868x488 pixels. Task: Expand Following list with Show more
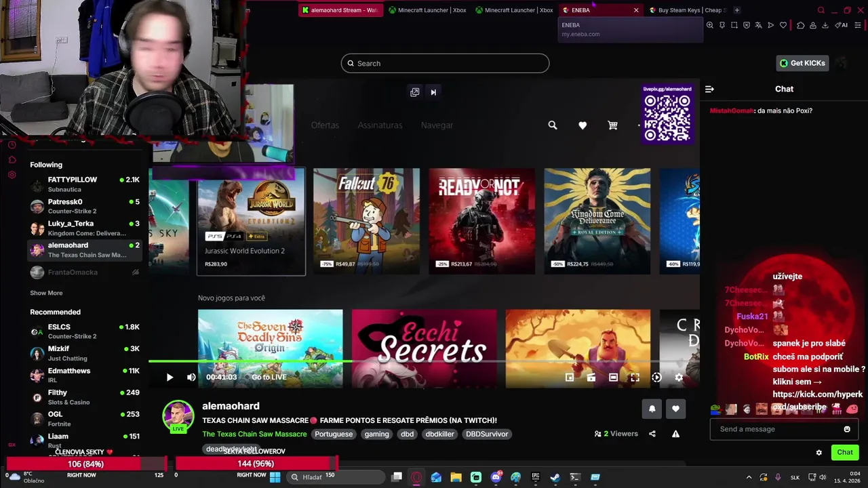(46, 293)
